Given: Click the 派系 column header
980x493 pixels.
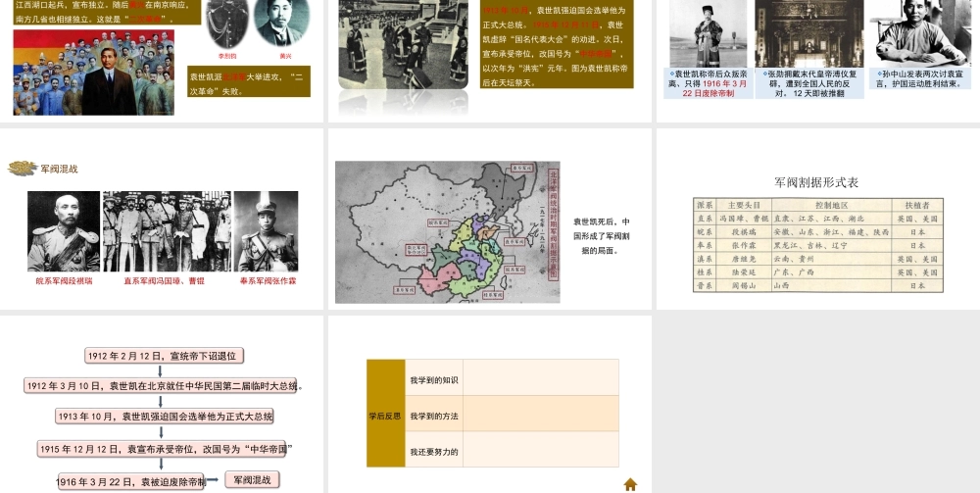Looking at the screenshot, I should tap(705, 205).
